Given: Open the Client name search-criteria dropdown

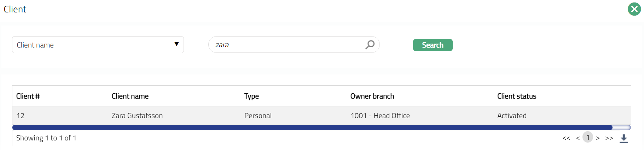Looking at the screenshot, I should [x=98, y=45].
